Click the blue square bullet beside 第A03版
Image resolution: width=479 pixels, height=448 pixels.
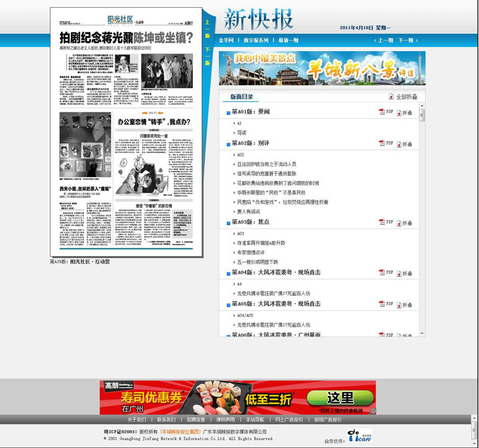point(228,223)
